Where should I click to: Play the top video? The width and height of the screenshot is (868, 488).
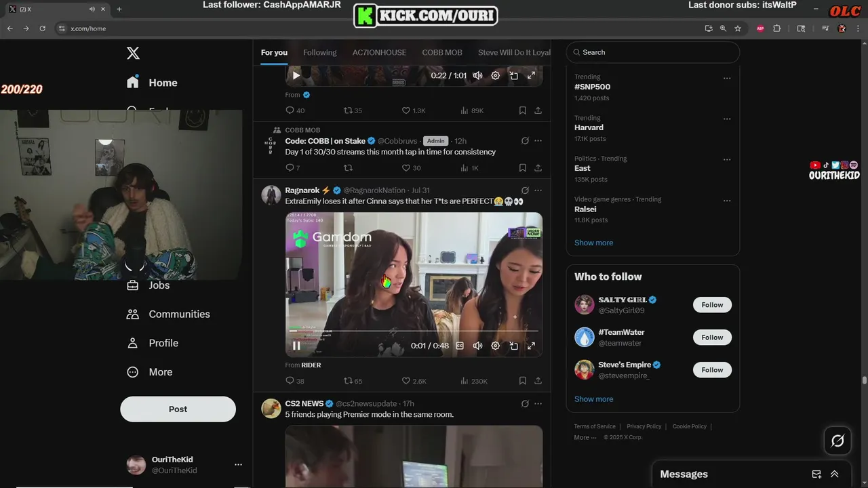click(296, 75)
